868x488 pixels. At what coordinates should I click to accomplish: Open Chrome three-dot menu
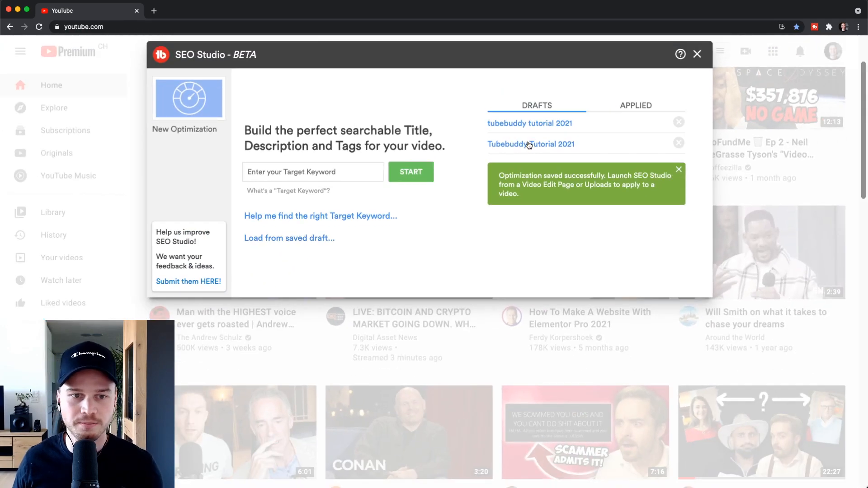pos(858,27)
